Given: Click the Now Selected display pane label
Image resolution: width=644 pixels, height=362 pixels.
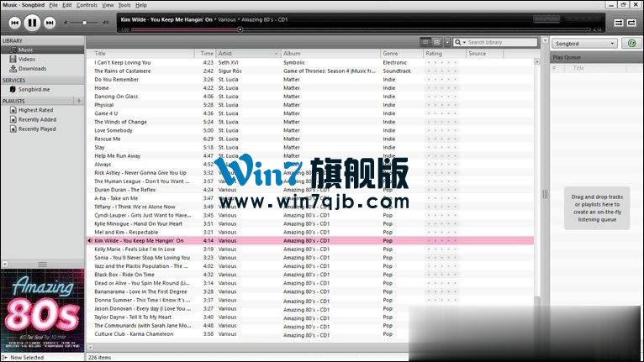Looking at the screenshot, I should (27, 358).
